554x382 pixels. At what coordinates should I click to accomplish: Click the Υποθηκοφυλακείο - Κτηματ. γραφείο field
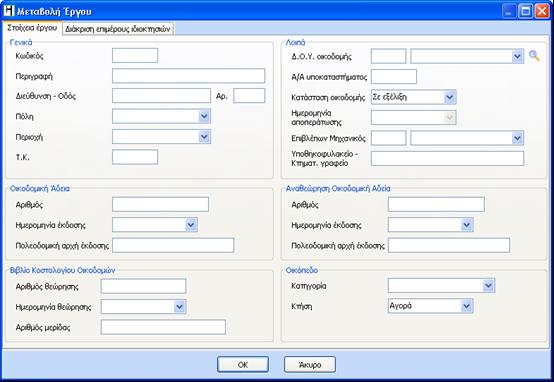click(x=447, y=159)
